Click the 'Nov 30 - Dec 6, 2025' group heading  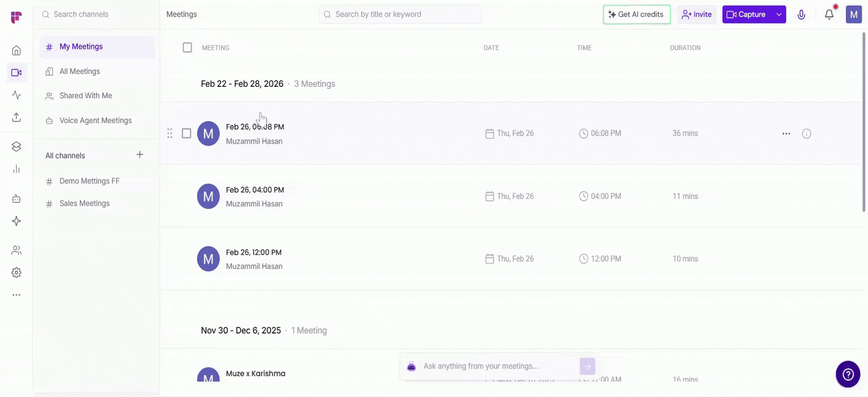pos(241,331)
